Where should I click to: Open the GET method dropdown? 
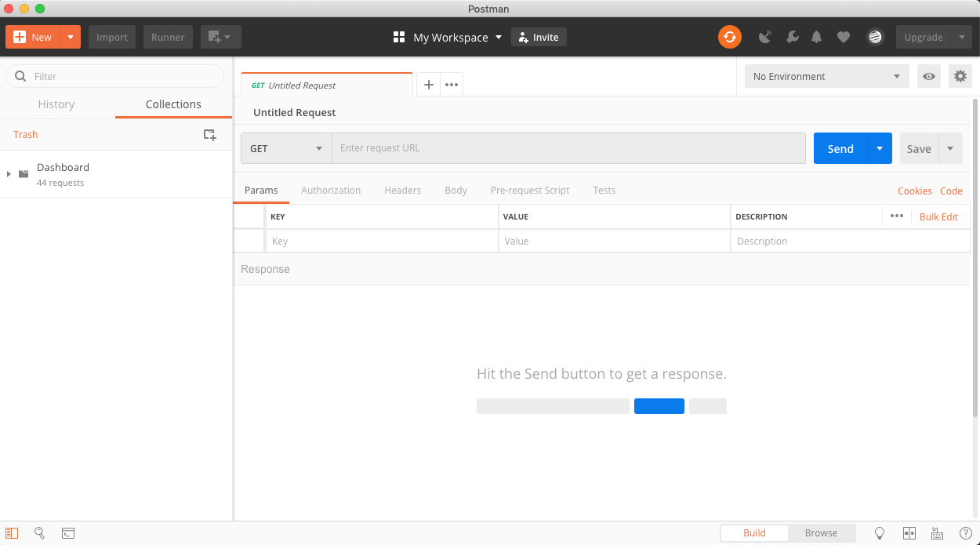tap(286, 148)
